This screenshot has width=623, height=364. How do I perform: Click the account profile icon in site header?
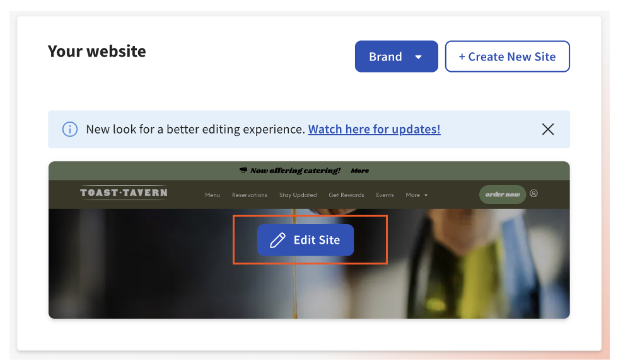[534, 195]
